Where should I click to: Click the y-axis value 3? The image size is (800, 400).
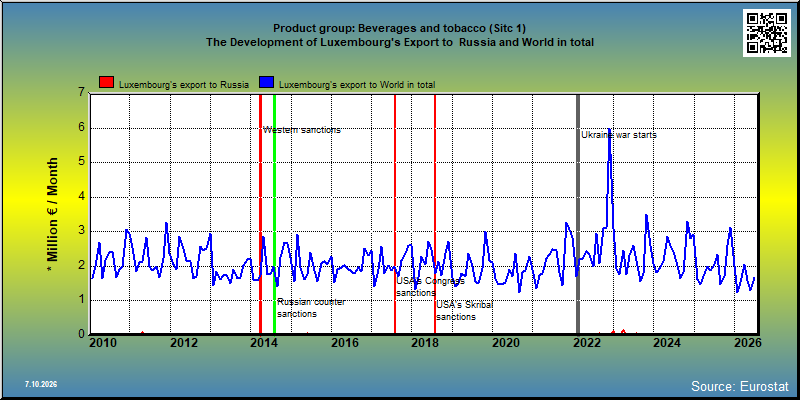click(x=82, y=231)
